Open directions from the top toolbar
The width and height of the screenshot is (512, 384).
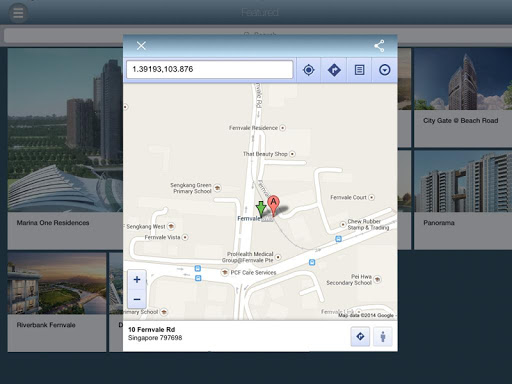pyautogui.click(x=334, y=70)
